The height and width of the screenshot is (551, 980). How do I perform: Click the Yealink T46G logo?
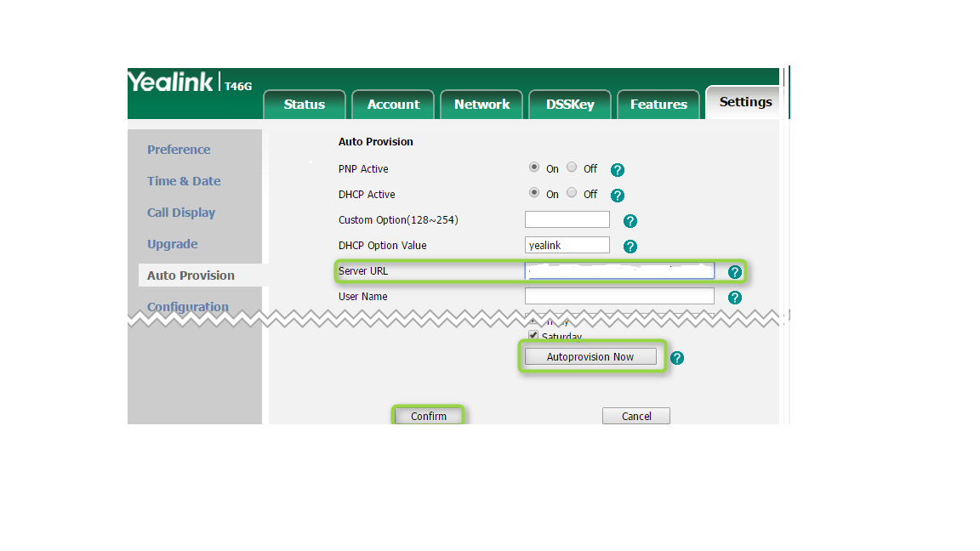point(190,82)
